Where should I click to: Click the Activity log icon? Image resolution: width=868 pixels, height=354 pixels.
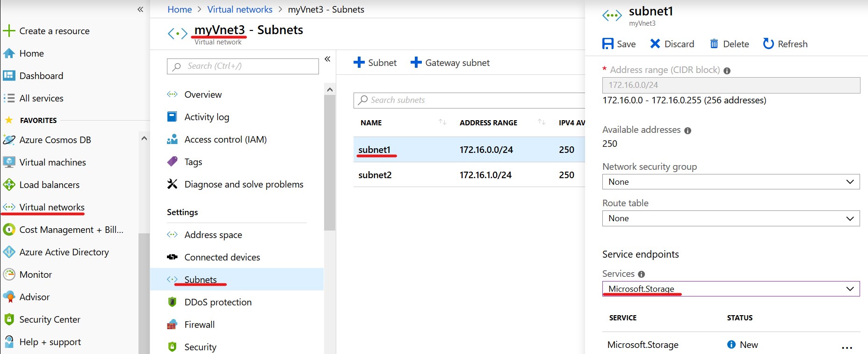point(172,116)
